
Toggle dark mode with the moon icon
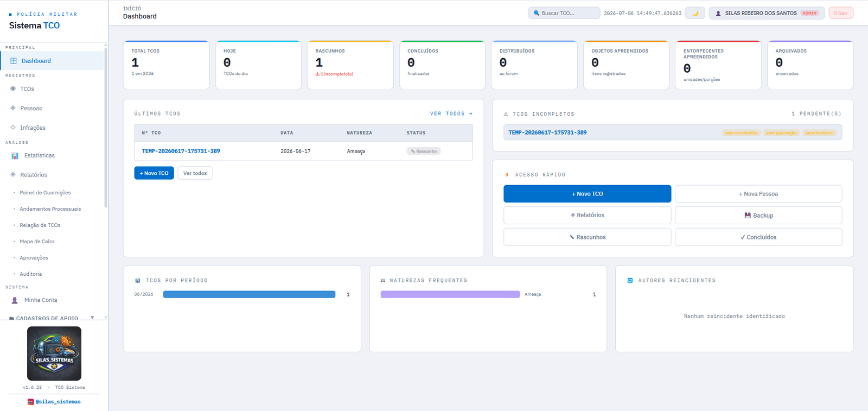(695, 13)
